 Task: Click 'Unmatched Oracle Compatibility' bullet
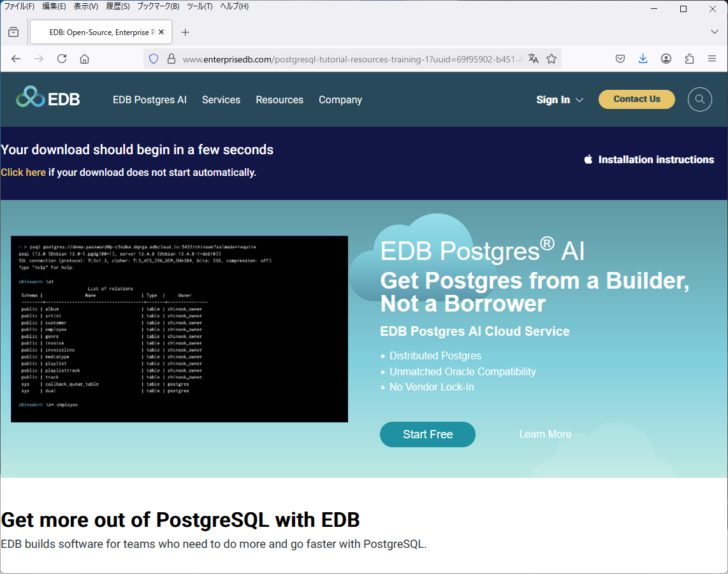pyautogui.click(x=462, y=371)
